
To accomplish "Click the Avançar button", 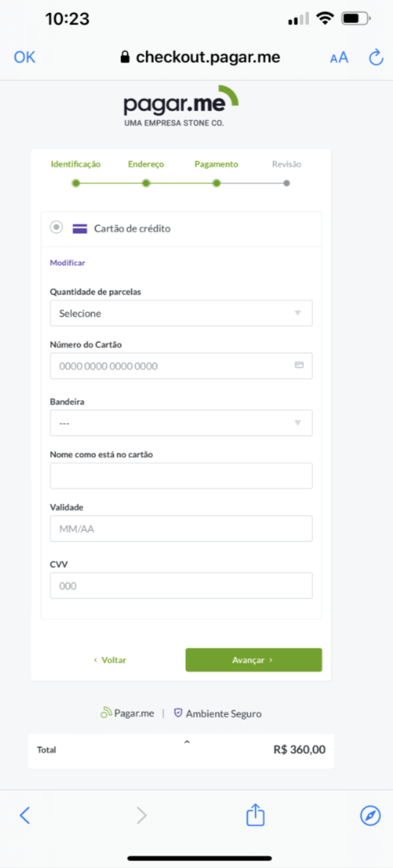I will point(254,660).
